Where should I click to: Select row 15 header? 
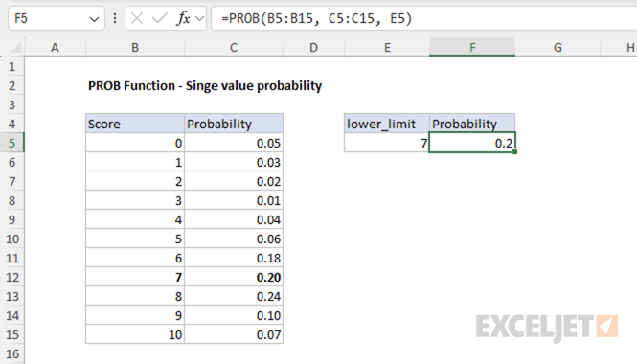pos(12,334)
